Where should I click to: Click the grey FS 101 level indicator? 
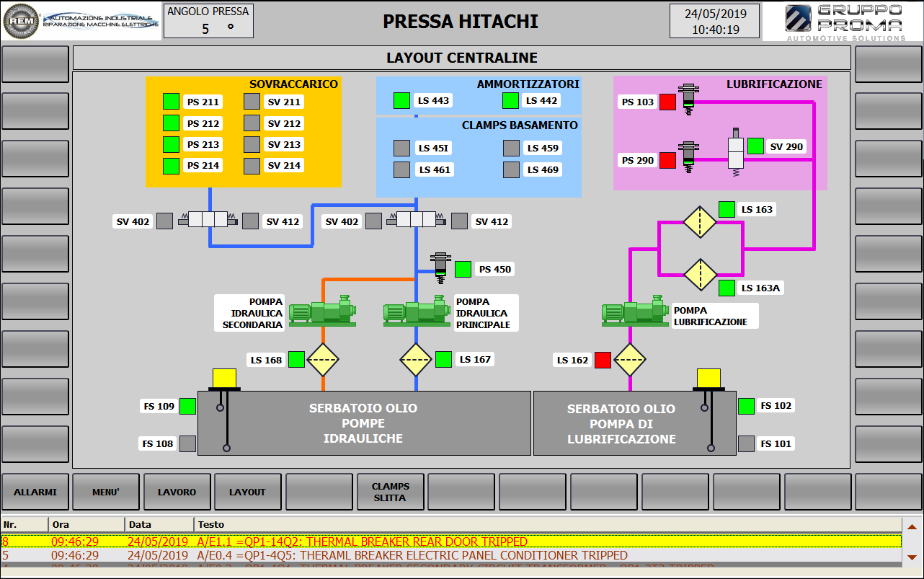coord(746,443)
